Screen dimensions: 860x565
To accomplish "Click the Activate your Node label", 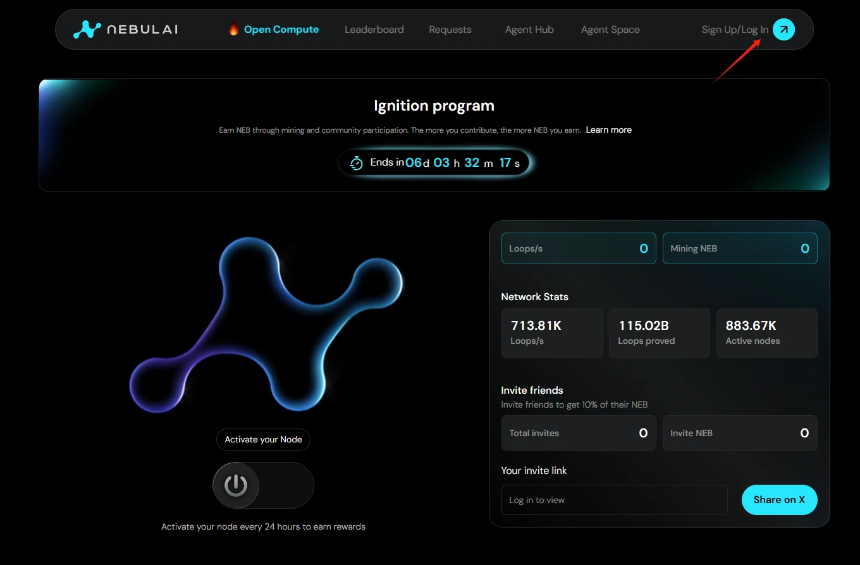I will (x=263, y=439).
